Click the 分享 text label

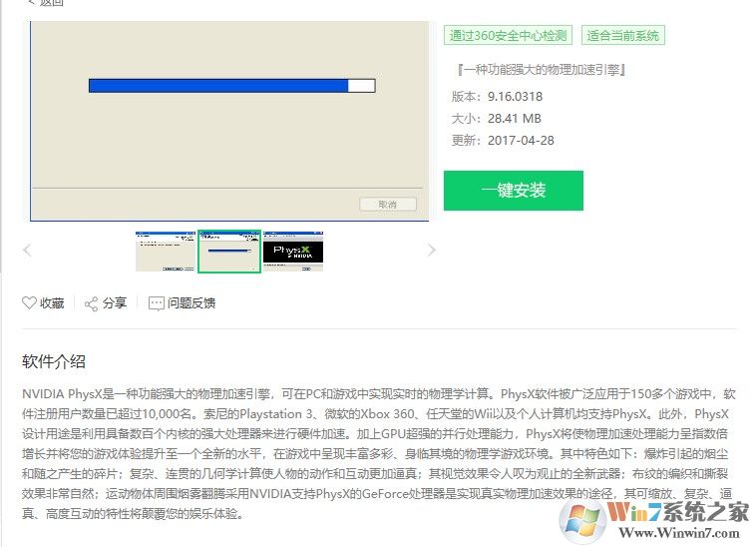[x=115, y=302]
